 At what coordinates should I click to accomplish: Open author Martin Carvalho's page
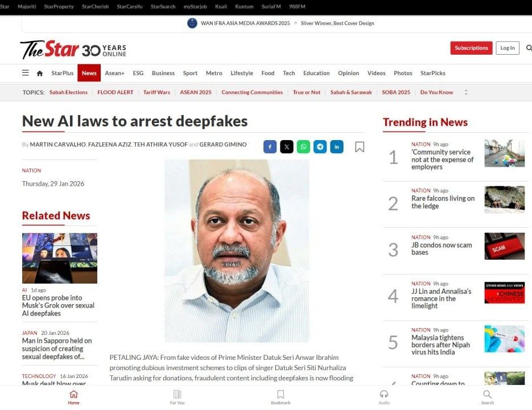point(57,145)
